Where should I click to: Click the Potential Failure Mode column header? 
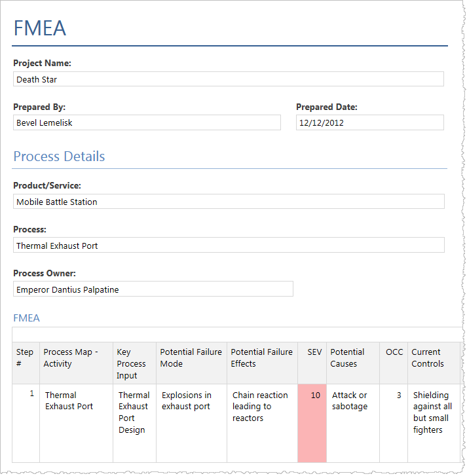tap(191, 363)
